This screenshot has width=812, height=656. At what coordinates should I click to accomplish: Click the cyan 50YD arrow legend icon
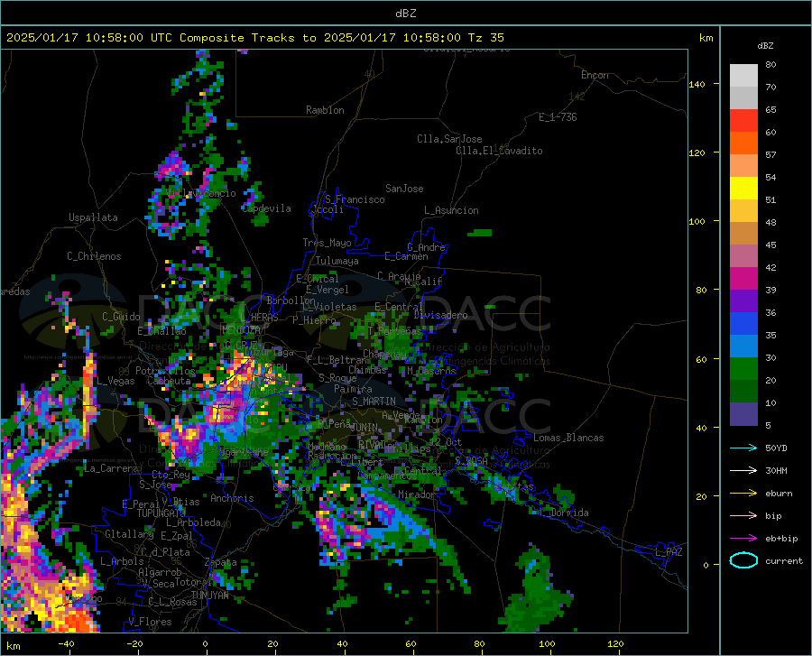(x=743, y=448)
